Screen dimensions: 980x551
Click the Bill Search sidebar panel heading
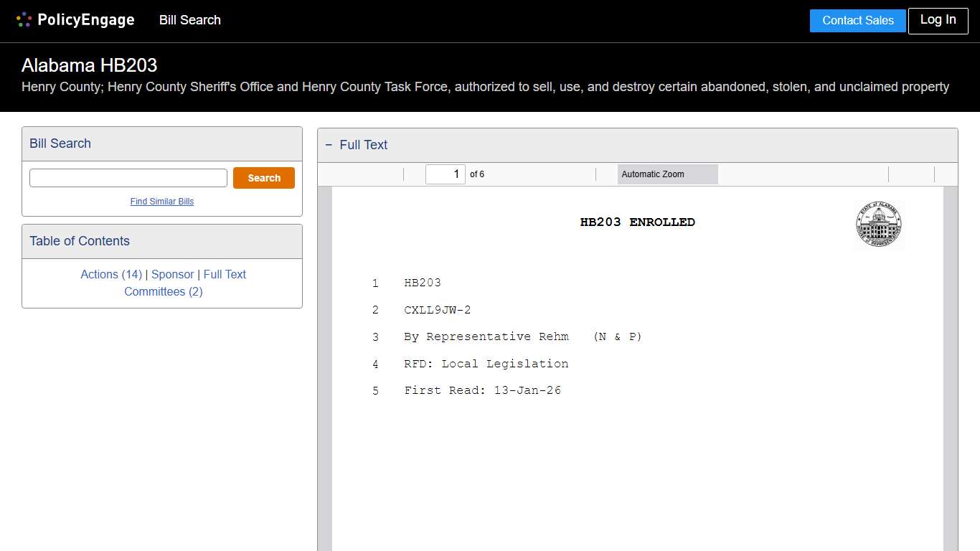tap(60, 143)
